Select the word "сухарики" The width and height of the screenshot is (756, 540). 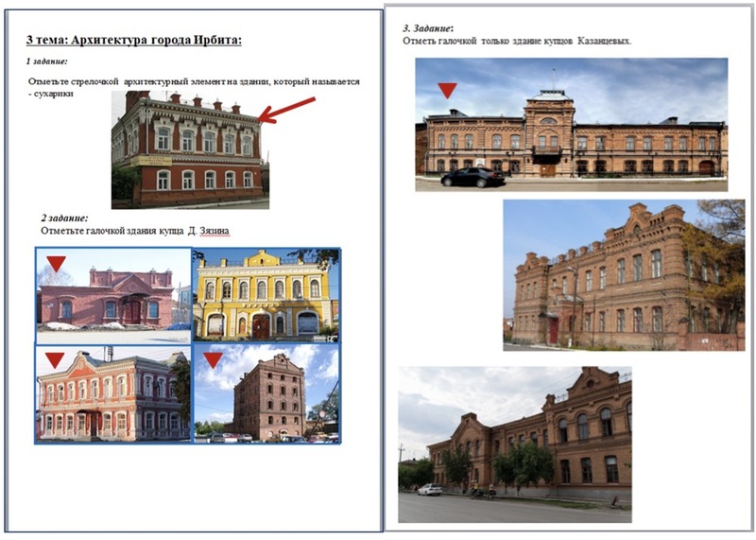54,94
